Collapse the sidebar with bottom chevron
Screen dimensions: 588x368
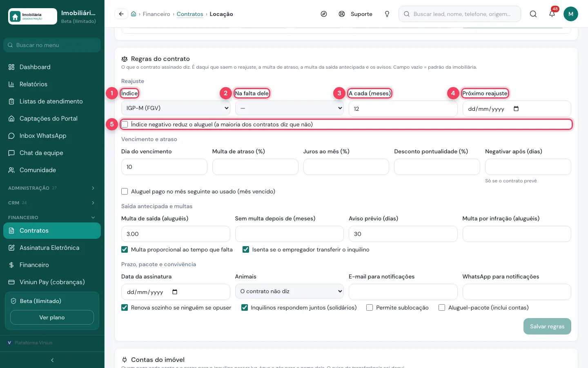tap(52, 360)
